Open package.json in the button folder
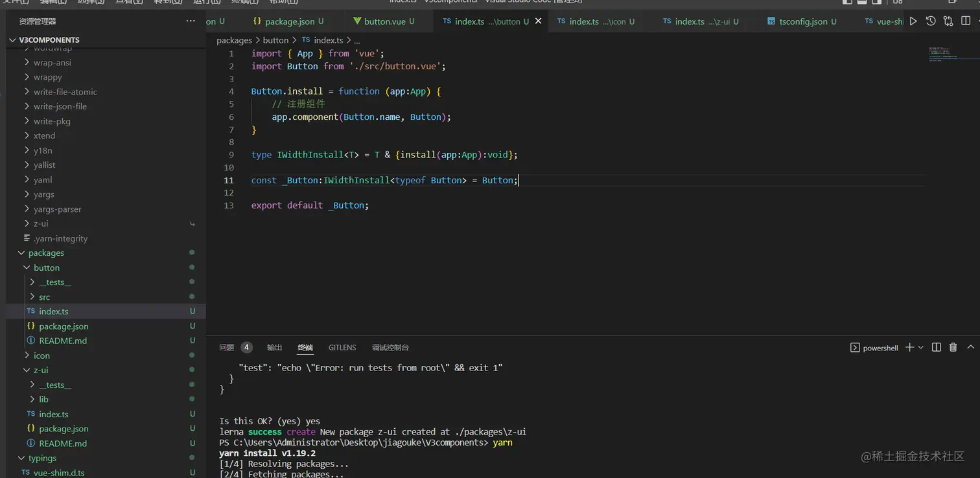This screenshot has width=980, height=478. pyautogui.click(x=64, y=326)
